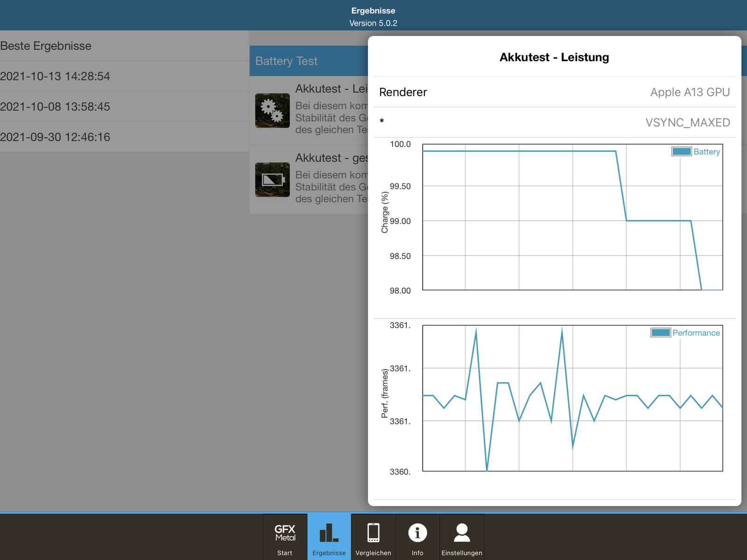Click the Apple A13 GPU value
Viewport: 747px width, 560px height.
pos(690,92)
